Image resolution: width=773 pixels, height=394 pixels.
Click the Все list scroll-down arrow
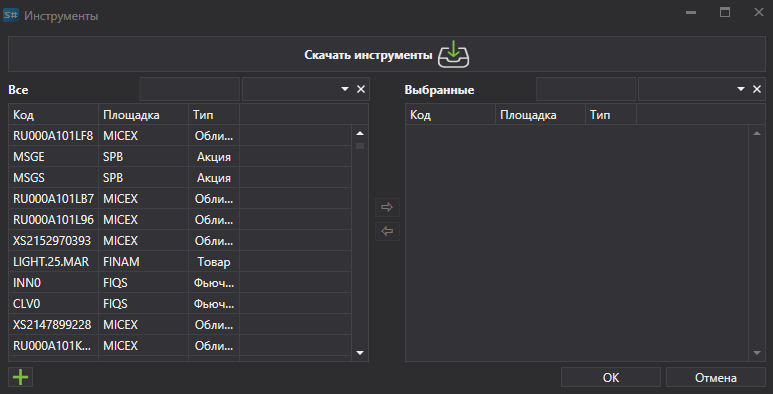coord(360,353)
